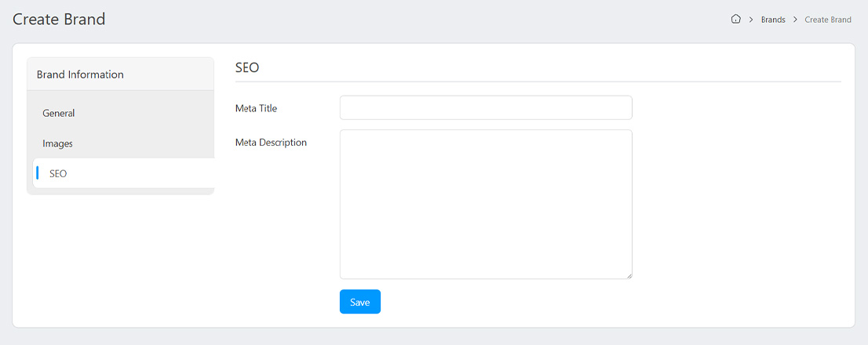This screenshot has width=868, height=345.
Task: Click the Meta Description textarea resize handle
Action: (629, 275)
